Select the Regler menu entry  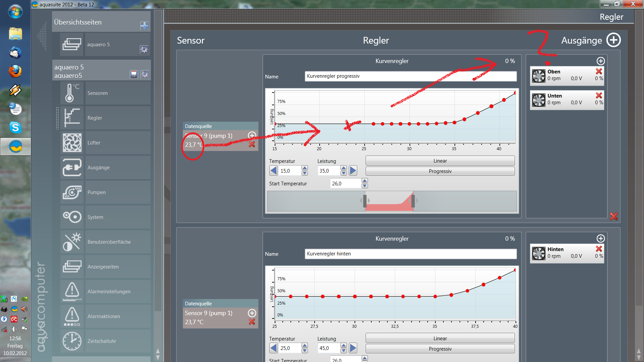117,118
